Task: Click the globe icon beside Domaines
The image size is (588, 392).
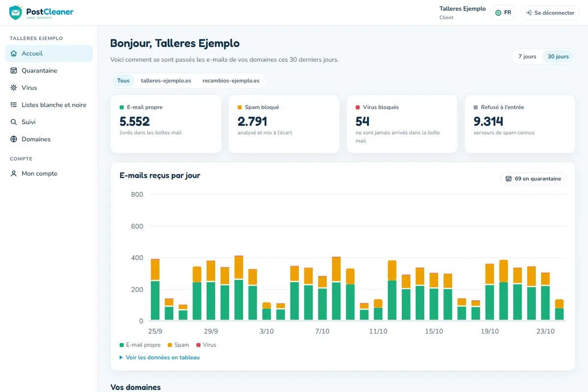Action: tap(14, 139)
